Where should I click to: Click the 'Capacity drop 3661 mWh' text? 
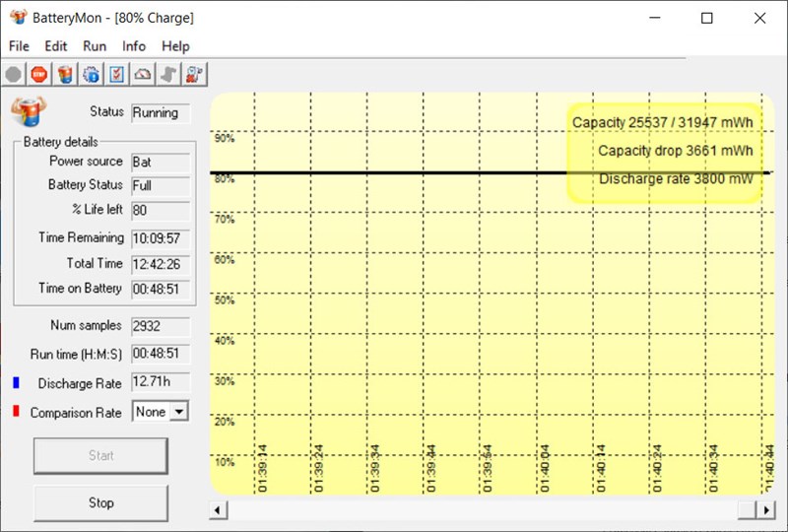(x=676, y=151)
